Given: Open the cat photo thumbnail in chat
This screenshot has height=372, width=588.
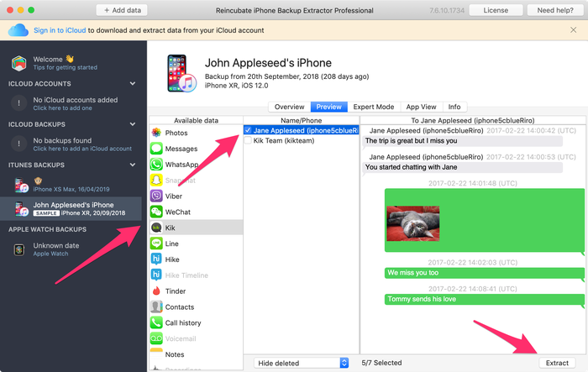Looking at the screenshot, I should pos(413,223).
